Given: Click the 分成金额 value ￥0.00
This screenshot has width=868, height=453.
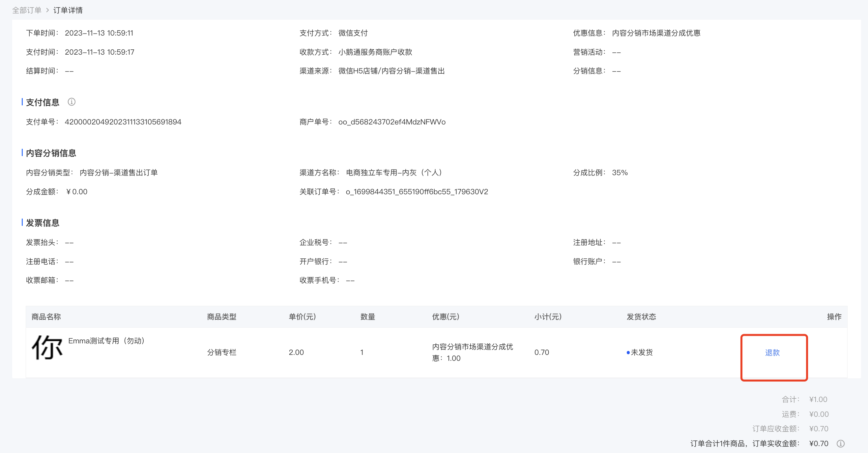Looking at the screenshot, I should [x=76, y=192].
